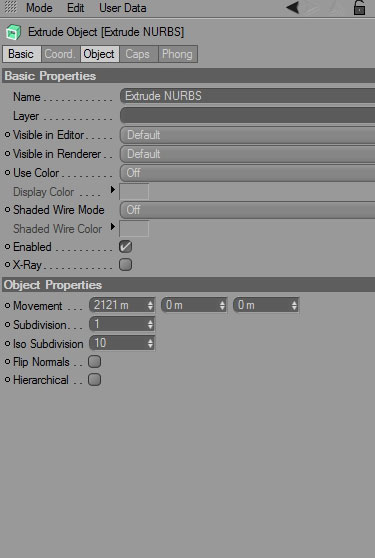Open the Use Color dropdown

tap(247, 173)
